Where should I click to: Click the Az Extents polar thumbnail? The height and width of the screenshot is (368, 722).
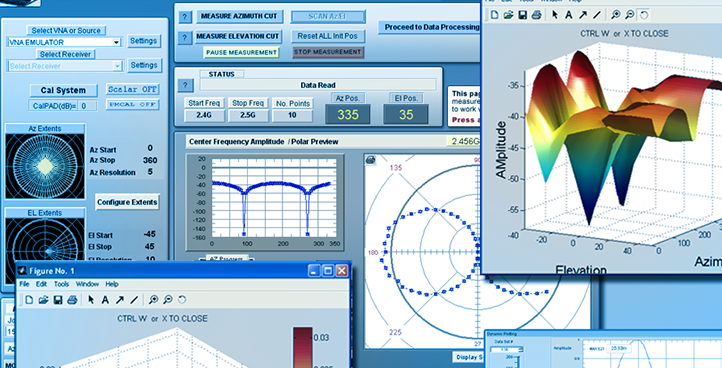tap(45, 166)
